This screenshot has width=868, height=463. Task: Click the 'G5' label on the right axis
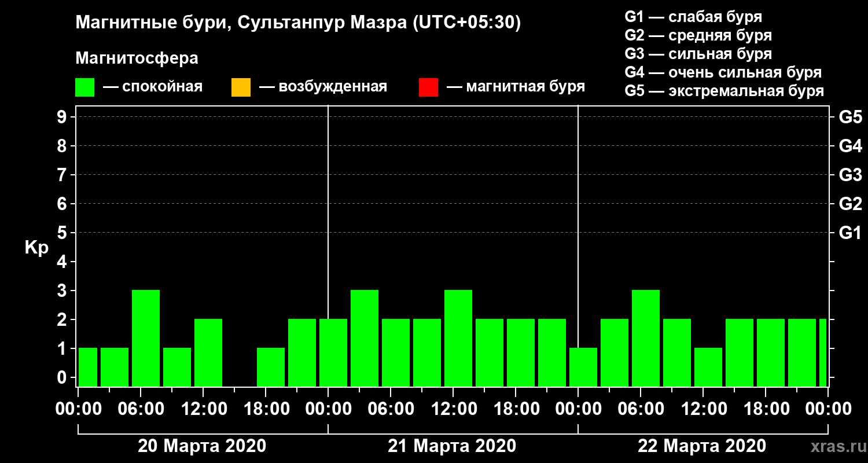[850, 117]
